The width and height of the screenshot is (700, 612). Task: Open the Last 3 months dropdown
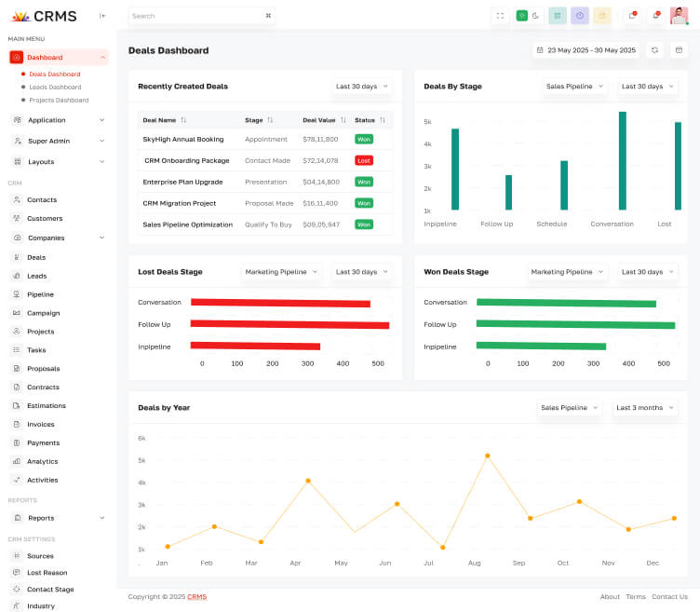(645, 407)
